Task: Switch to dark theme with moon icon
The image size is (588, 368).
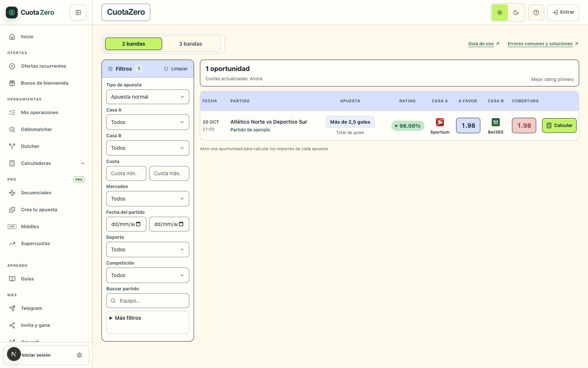Action: click(516, 13)
